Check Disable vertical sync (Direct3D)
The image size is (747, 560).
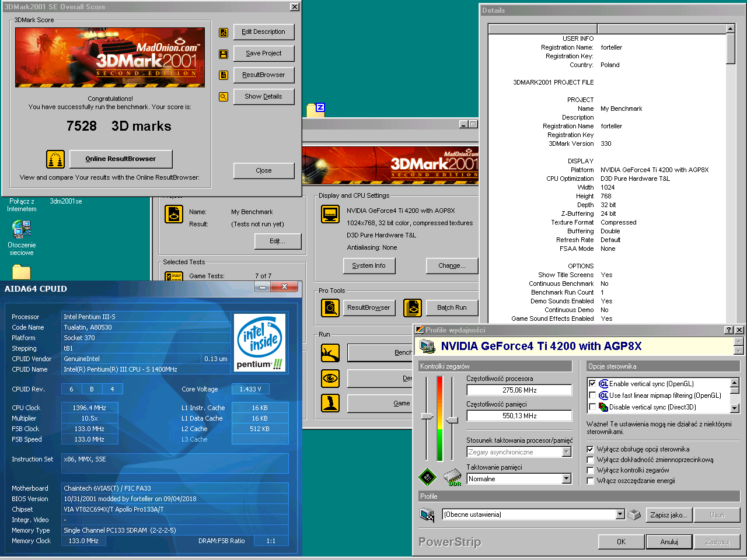point(592,407)
